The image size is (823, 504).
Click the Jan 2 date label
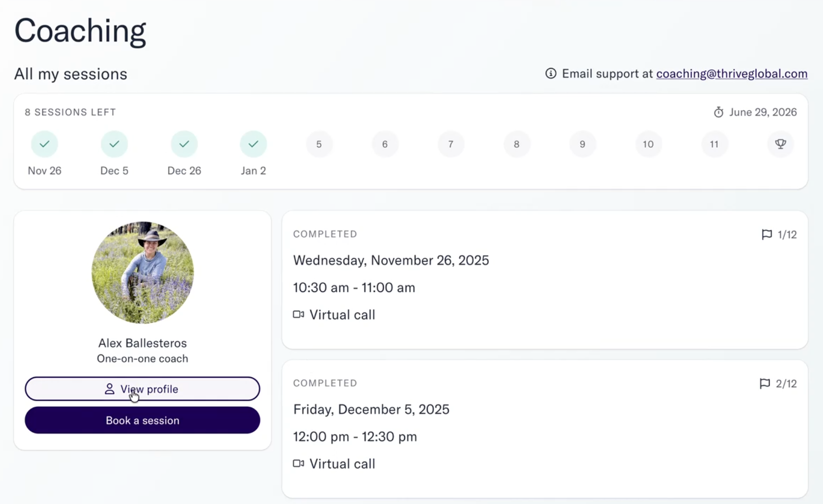(x=254, y=171)
